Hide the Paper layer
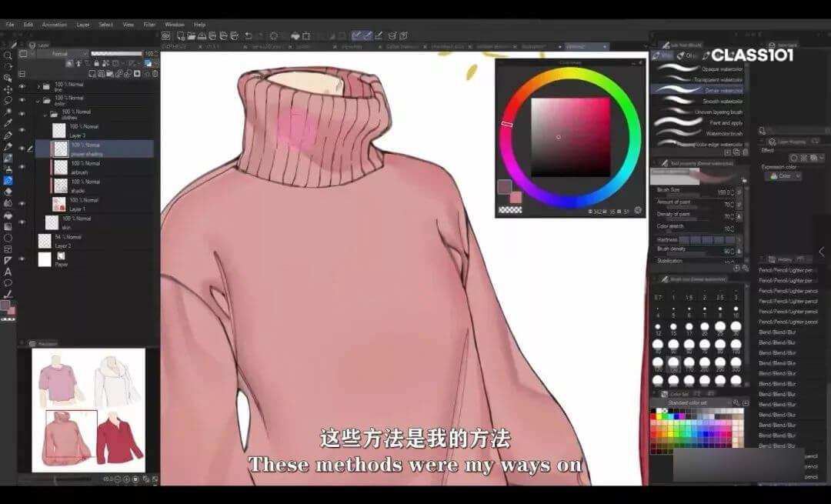Screen dimensions: 831x504 coord(22,259)
